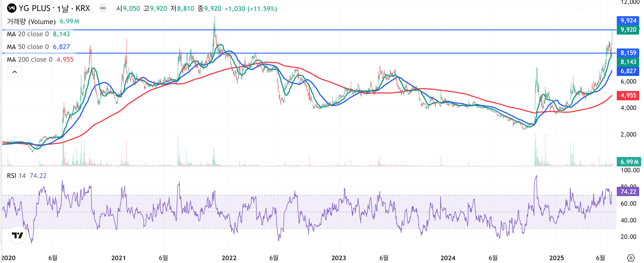Click the blue 9,924 price-axis label

(x=628, y=20)
